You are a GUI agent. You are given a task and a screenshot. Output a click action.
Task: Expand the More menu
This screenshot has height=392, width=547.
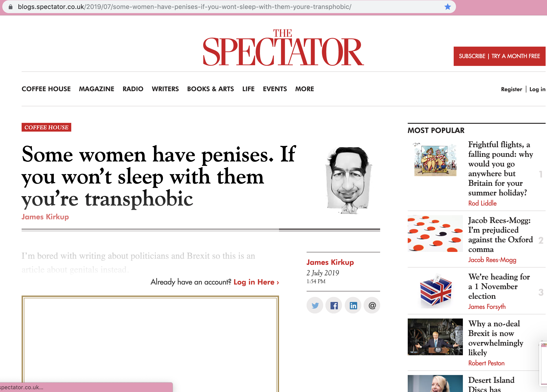[304, 89]
